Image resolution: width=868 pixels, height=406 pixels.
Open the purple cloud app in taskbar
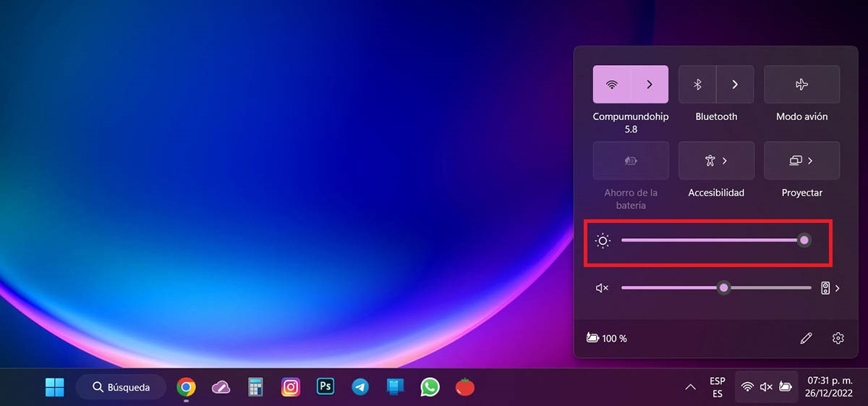pyautogui.click(x=221, y=387)
